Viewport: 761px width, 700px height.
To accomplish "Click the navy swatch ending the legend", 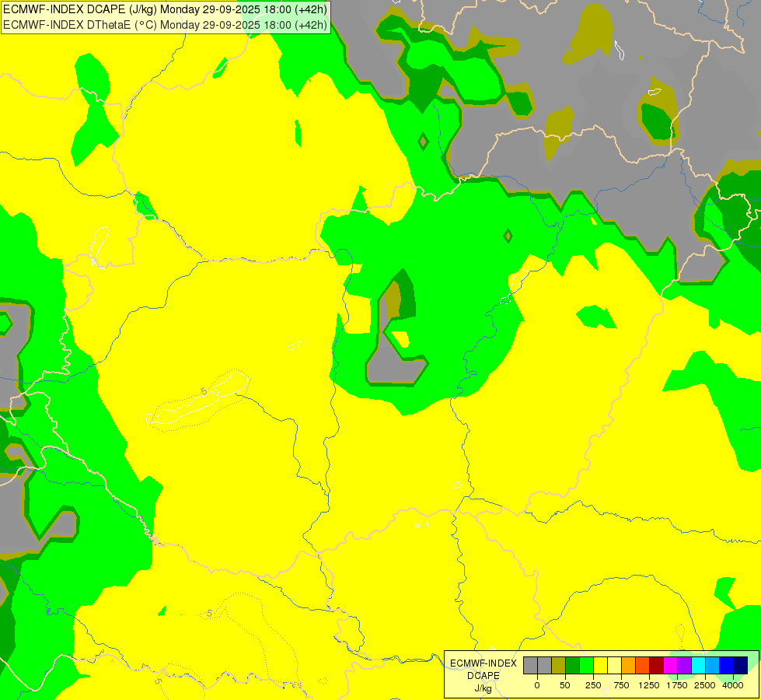I will (x=740, y=666).
